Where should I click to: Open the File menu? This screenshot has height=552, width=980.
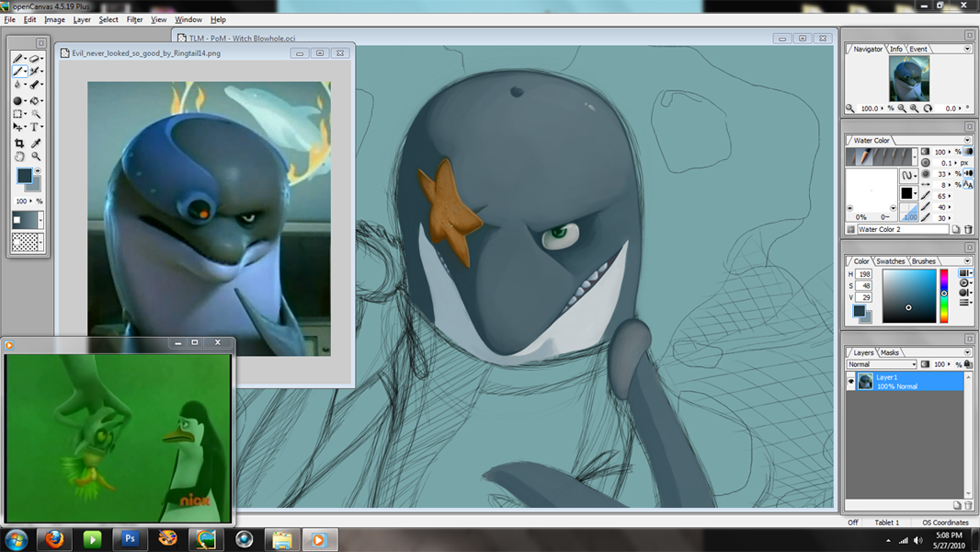(9, 19)
